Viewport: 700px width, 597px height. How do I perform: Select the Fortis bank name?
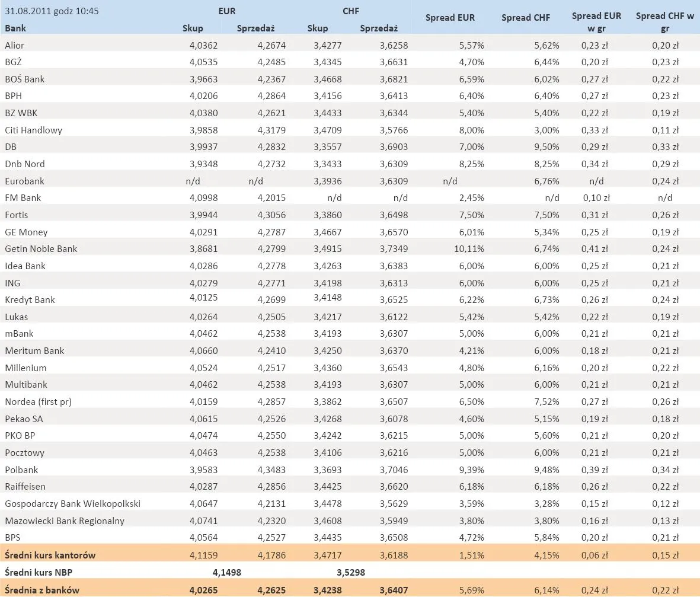[x=17, y=215]
